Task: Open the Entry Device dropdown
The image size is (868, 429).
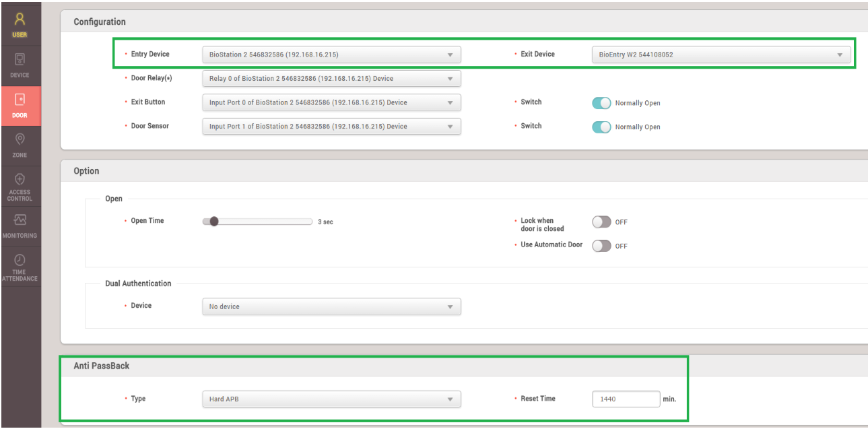Action: [x=331, y=55]
